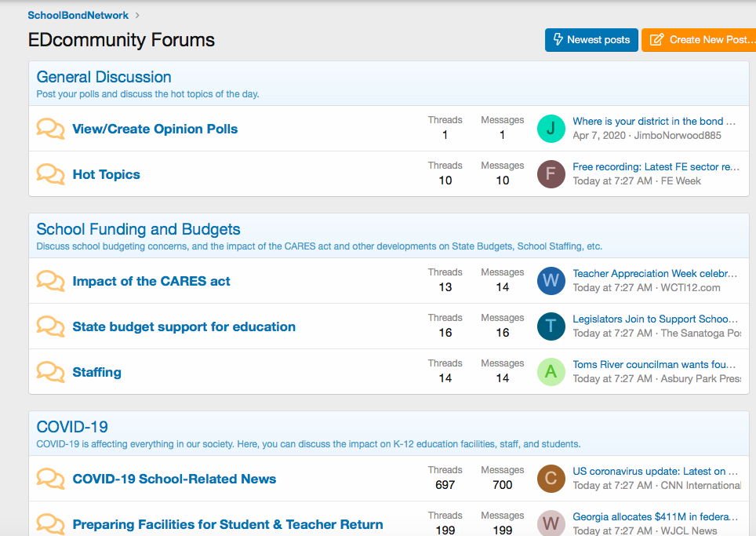Click the Newest posts button
The height and width of the screenshot is (536, 756).
[x=591, y=39]
